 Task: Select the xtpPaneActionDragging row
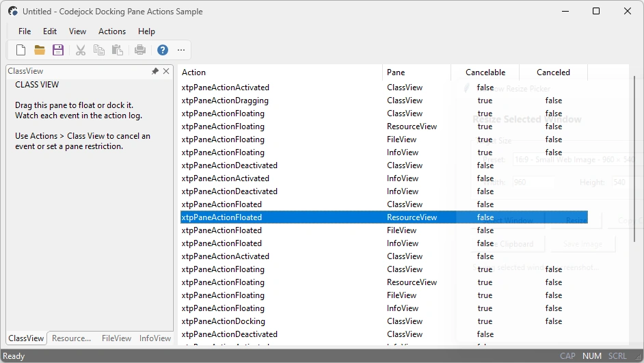384,100
